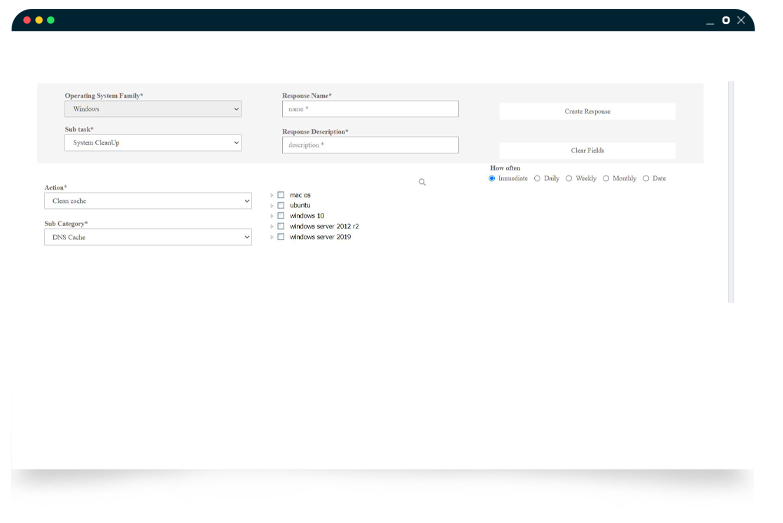The image size is (783, 523).
Task: Select the Date radio option
Action: (x=646, y=178)
